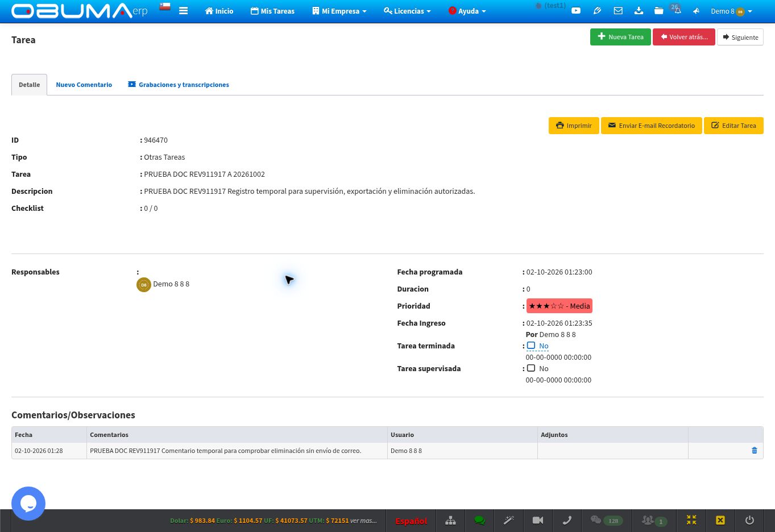Click Enviar E-mail Recordatorio button
775x532 pixels.
652,126
